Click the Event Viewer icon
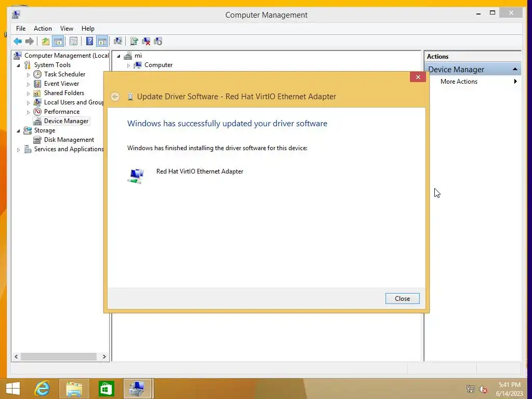The height and width of the screenshot is (399, 532). (x=37, y=84)
